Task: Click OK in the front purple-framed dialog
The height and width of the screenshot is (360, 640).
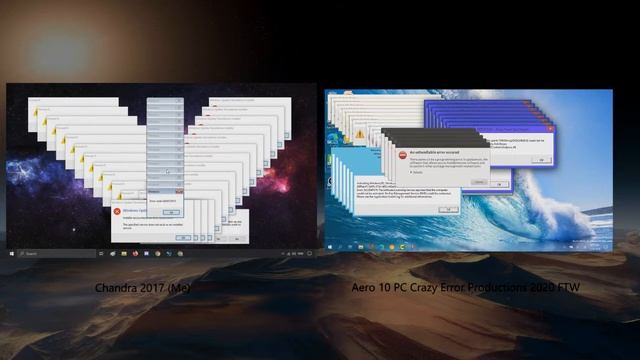Action: point(542,160)
